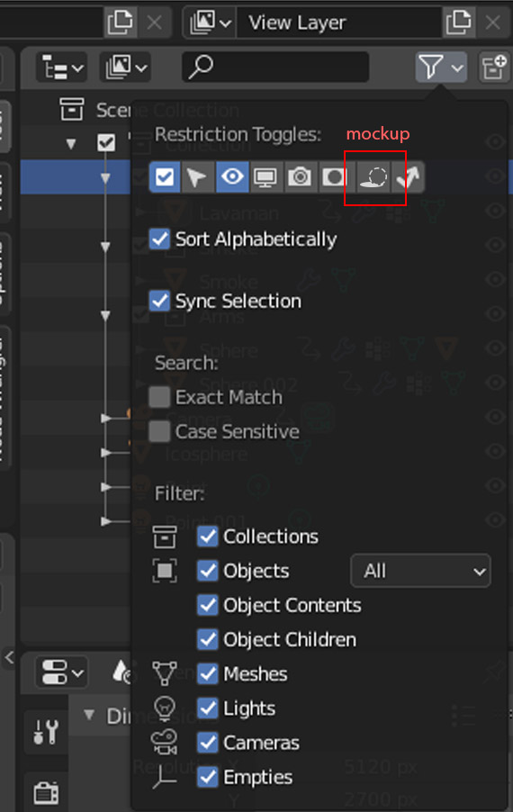
Task: Click the Meshes triangle icon in the Filter list
Action: [165, 673]
